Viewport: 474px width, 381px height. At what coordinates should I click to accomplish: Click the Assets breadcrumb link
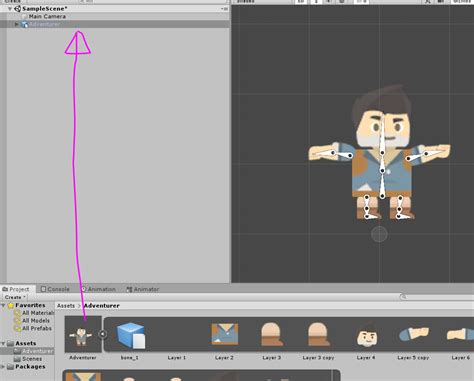click(x=66, y=306)
